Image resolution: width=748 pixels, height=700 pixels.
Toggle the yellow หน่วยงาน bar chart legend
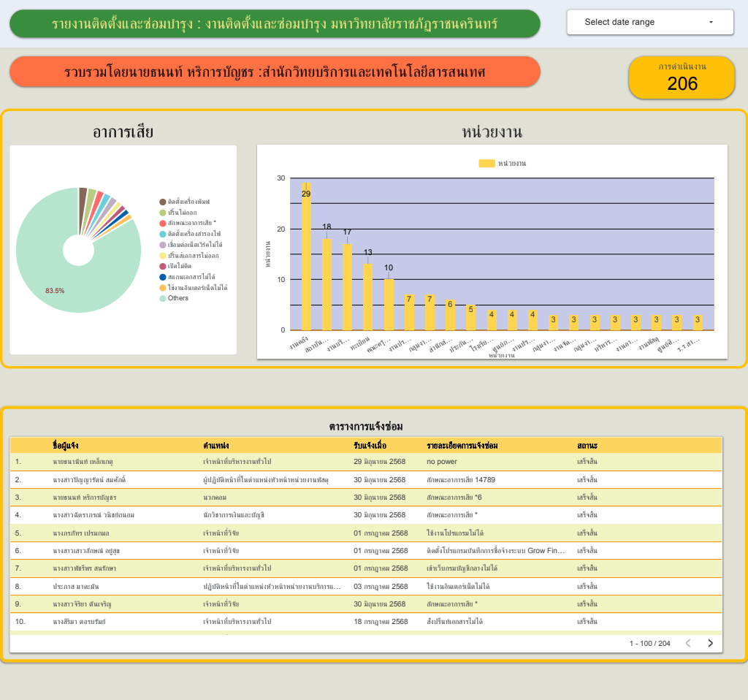502,163
